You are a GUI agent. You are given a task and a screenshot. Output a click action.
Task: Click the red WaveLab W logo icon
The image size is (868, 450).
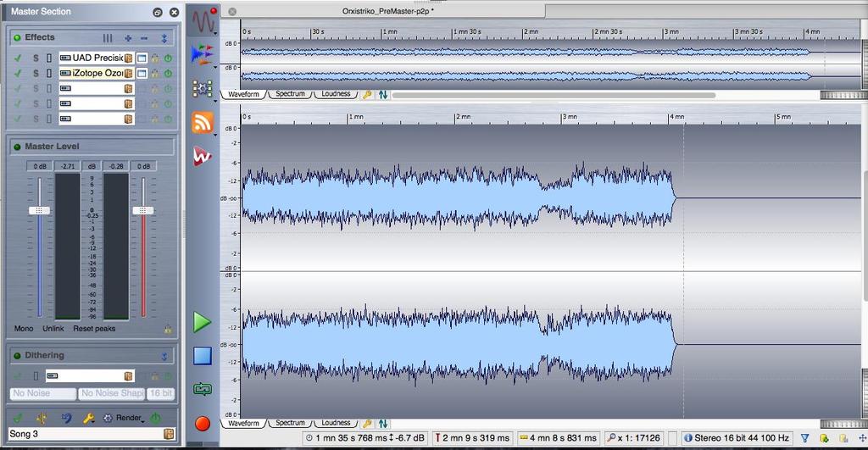pyautogui.click(x=202, y=156)
